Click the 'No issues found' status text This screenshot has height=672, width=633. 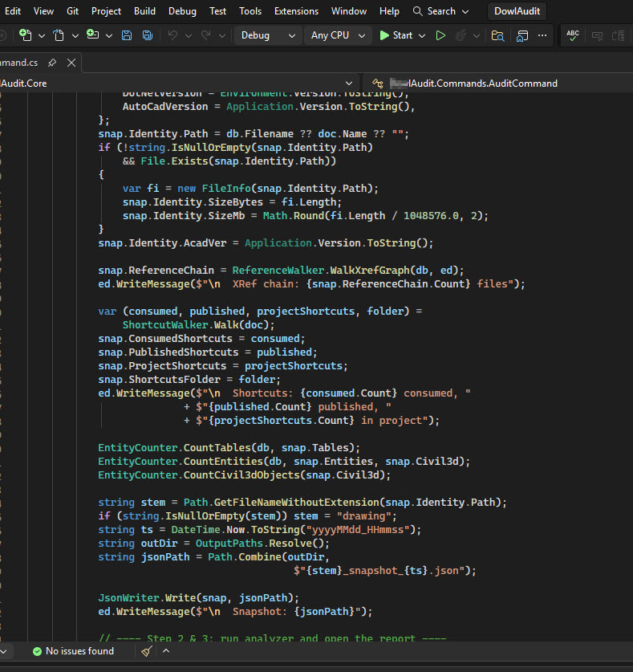(79, 651)
